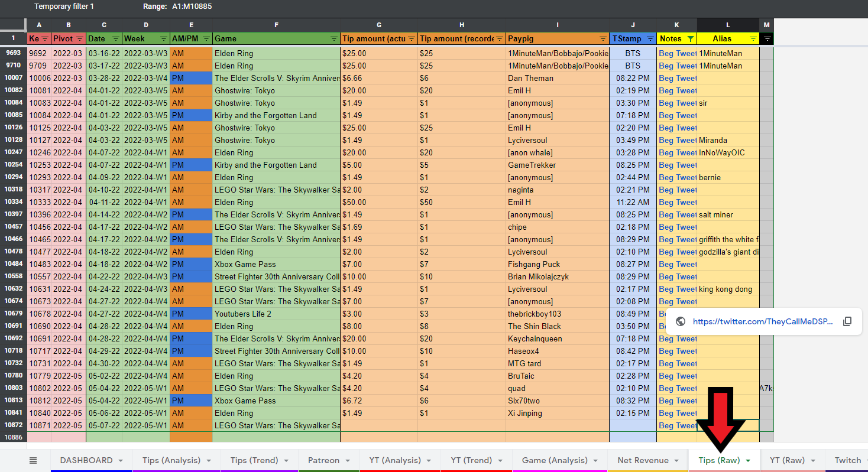Open Beg Tweet link in row 10872
Screen dimensions: 868x472
click(678, 425)
